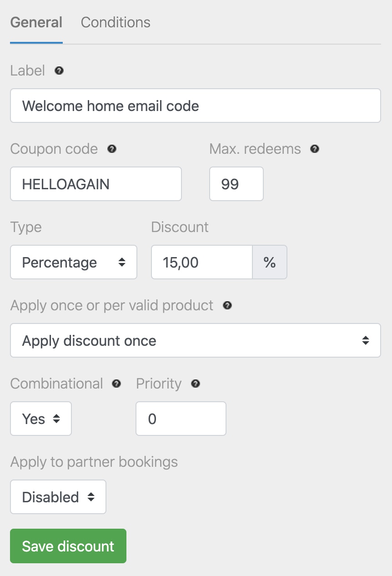The height and width of the screenshot is (576, 392).
Task: Select the General tab
Action: (36, 22)
